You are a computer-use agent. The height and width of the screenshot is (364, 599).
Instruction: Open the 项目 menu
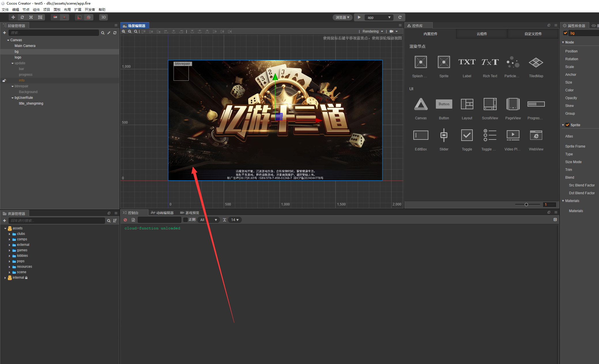coord(46,10)
